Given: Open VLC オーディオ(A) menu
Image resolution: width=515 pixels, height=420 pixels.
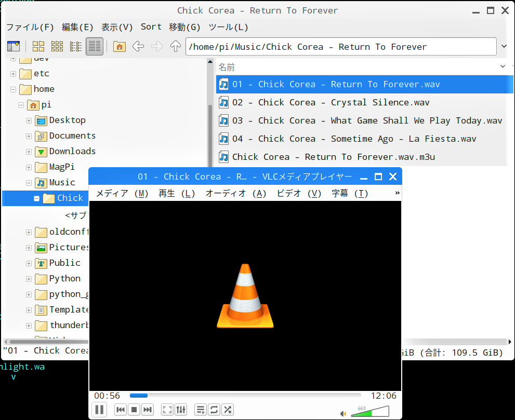Looking at the screenshot, I should pos(235,194).
